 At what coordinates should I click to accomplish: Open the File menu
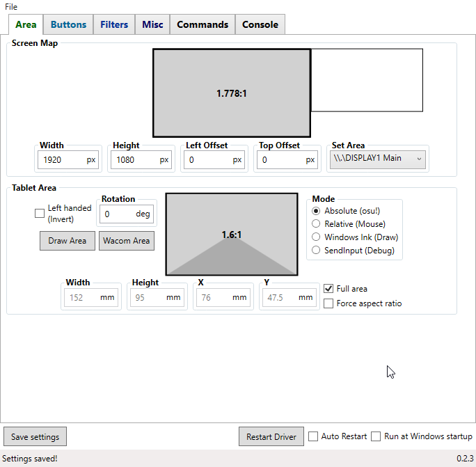click(11, 7)
